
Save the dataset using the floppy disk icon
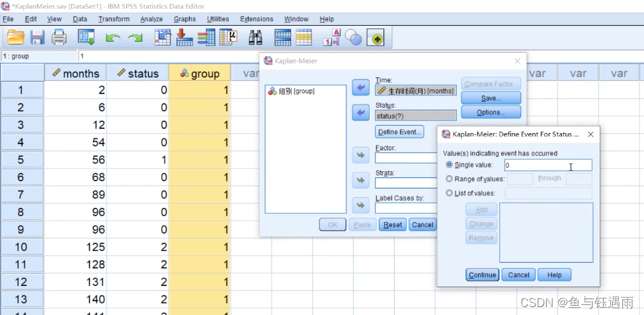pyautogui.click(x=38, y=38)
